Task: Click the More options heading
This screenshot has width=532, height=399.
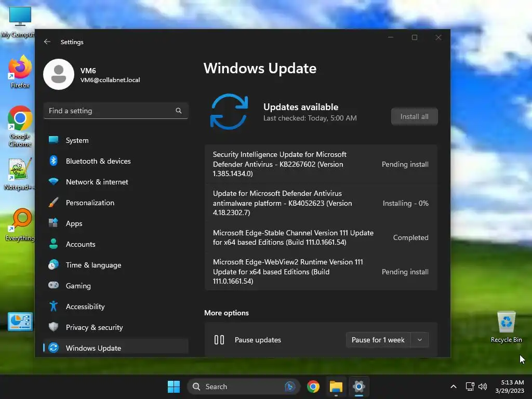Action: (227, 313)
